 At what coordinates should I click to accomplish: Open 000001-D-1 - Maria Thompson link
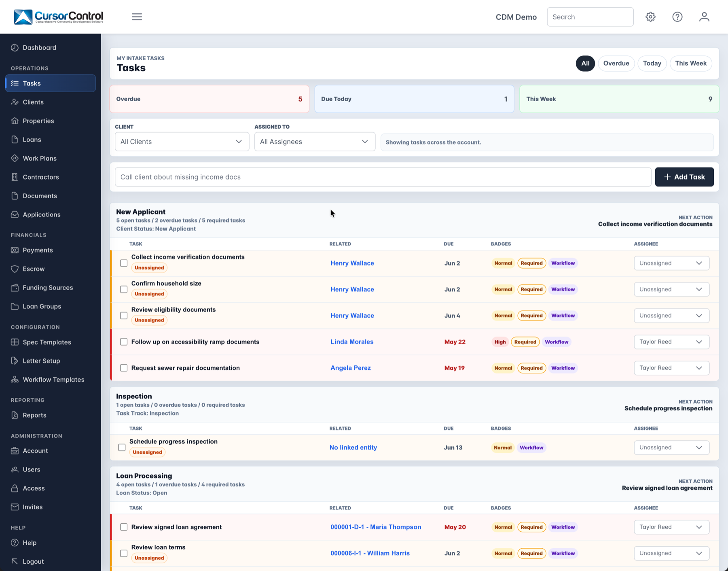coord(376,527)
